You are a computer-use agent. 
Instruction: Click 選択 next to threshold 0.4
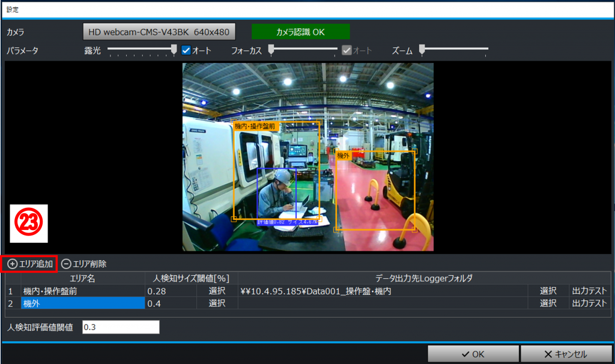point(217,303)
